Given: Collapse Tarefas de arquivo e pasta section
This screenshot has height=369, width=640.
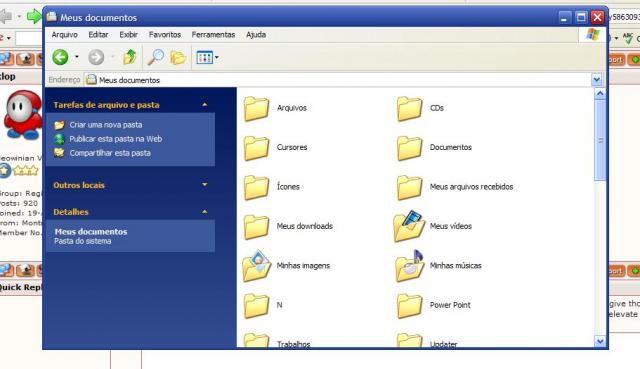Looking at the screenshot, I should [204, 105].
